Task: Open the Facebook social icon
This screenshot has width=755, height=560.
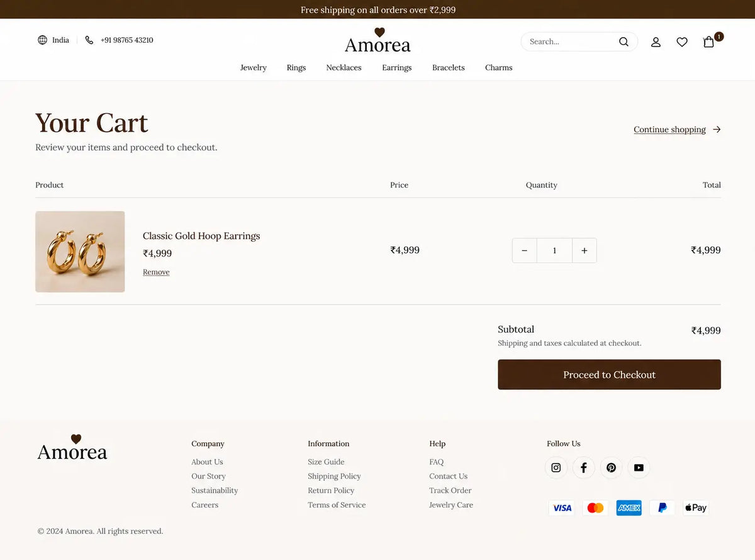Action: tap(584, 468)
